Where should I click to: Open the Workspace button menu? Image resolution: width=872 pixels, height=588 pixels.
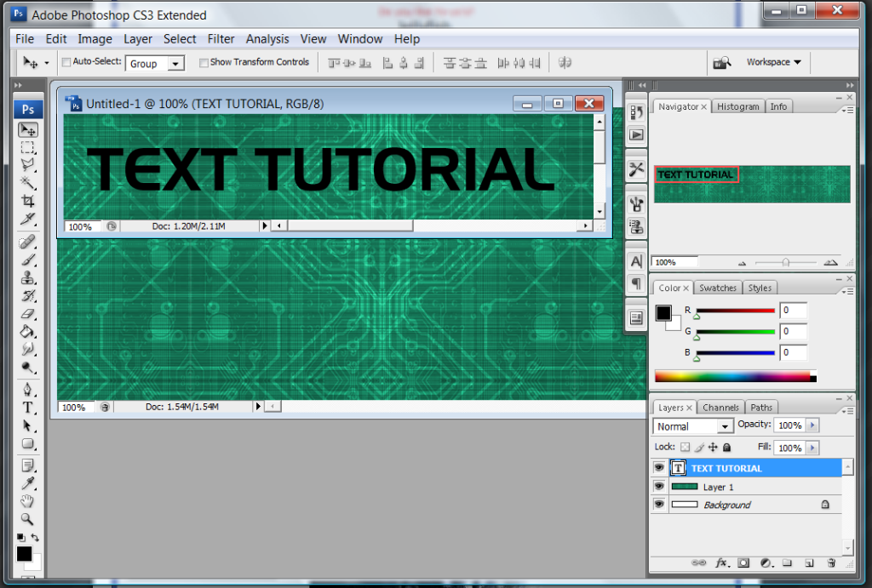[773, 62]
